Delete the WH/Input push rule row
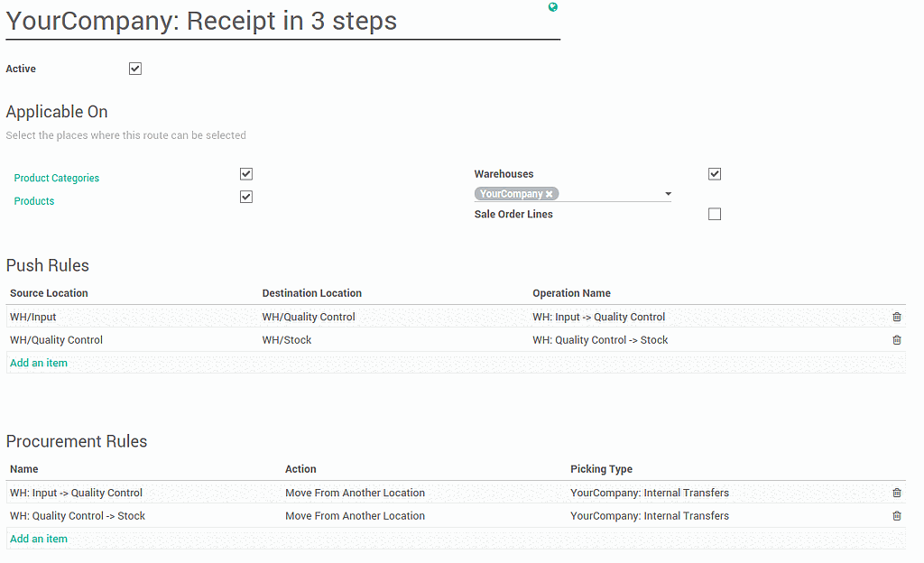The image size is (924, 563). click(x=896, y=317)
